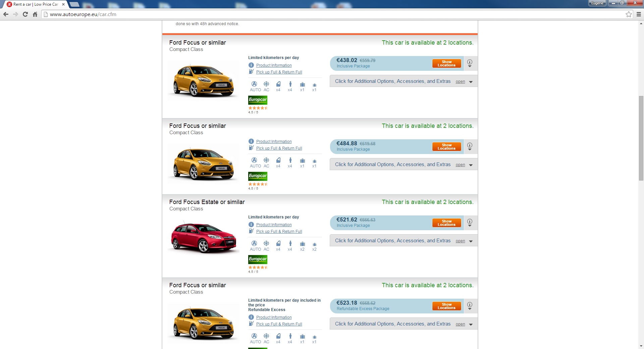Open the Chrome hamburger menu

[639, 14]
